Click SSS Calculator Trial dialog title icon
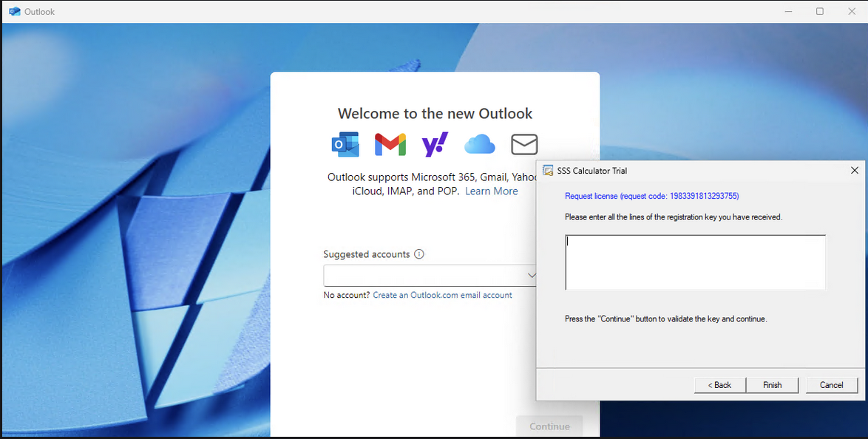The height and width of the screenshot is (439, 868). coord(548,171)
